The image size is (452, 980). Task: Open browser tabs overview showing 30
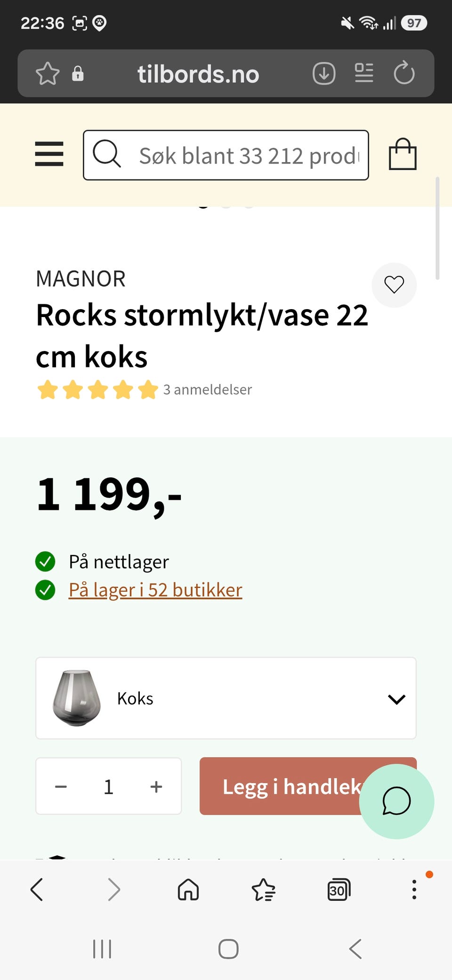pos(339,890)
